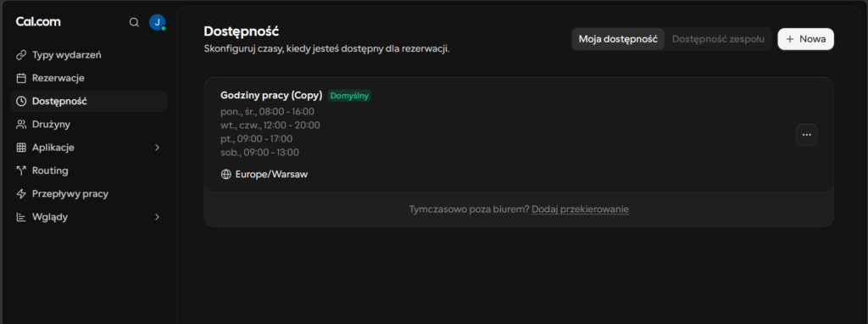
Task: Click the 'Skonfiguruj czasy' description text
Action: click(326, 48)
